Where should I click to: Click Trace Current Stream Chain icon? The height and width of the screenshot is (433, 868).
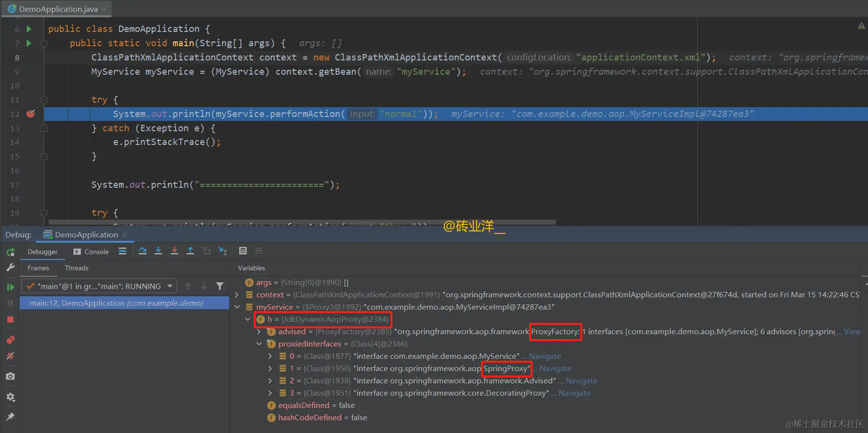[x=259, y=251]
